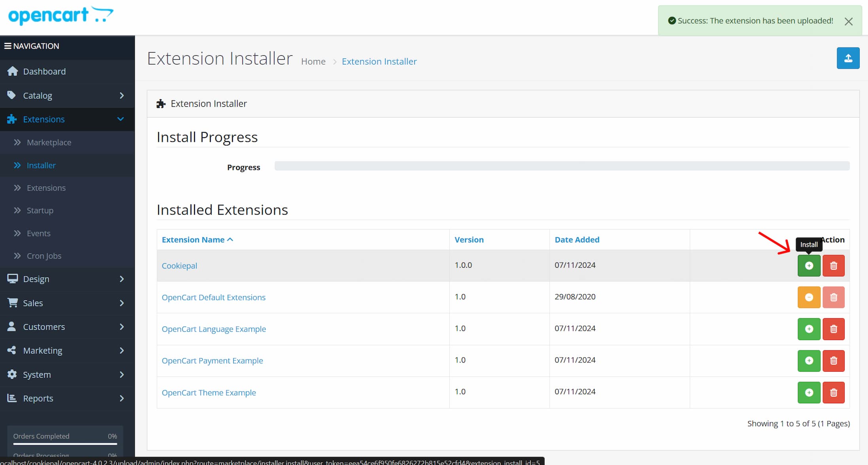This screenshot has width=868, height=465.
Task: Install the OpenCart Language Example extension
Action: pyautogui.click(x=809, y=329)
